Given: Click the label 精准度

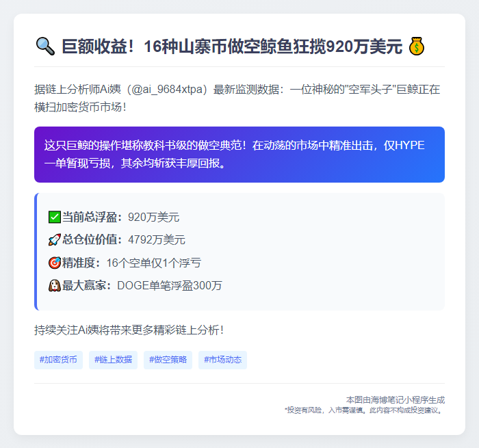Looking at the screenshot, I should (x=81, y=263).
